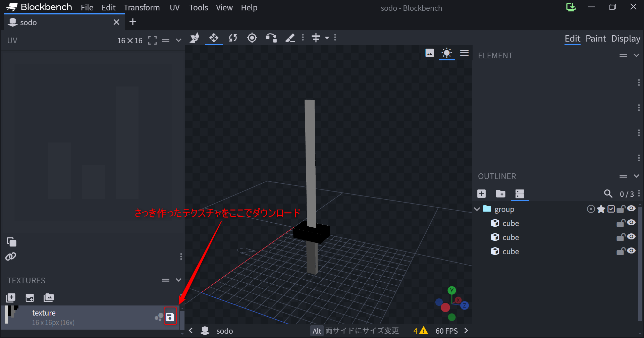The image size is (644, 338).
Task: Lock the first cube element
Action: (621, 223)
